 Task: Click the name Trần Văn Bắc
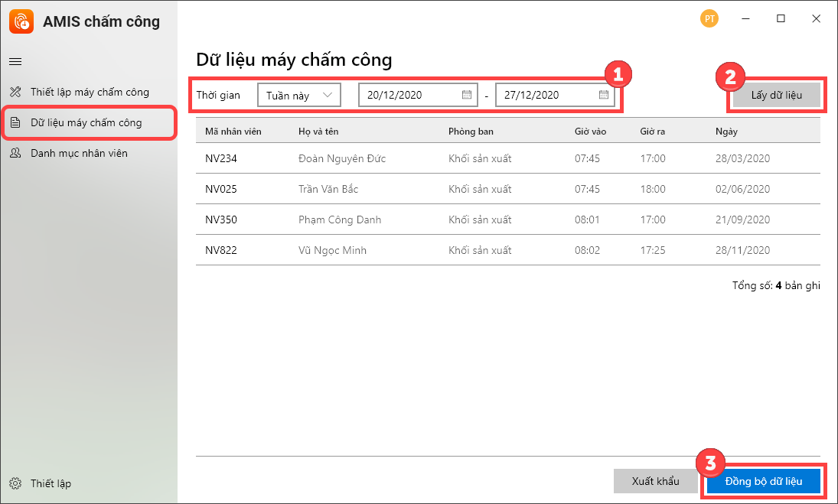pos(328,189)
